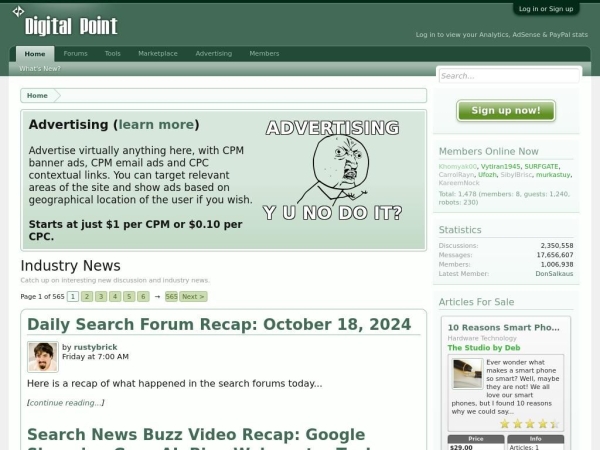This screenshot has height=450, width=600.
Task: Click the star rating of the article
Action: pos(530,424)
